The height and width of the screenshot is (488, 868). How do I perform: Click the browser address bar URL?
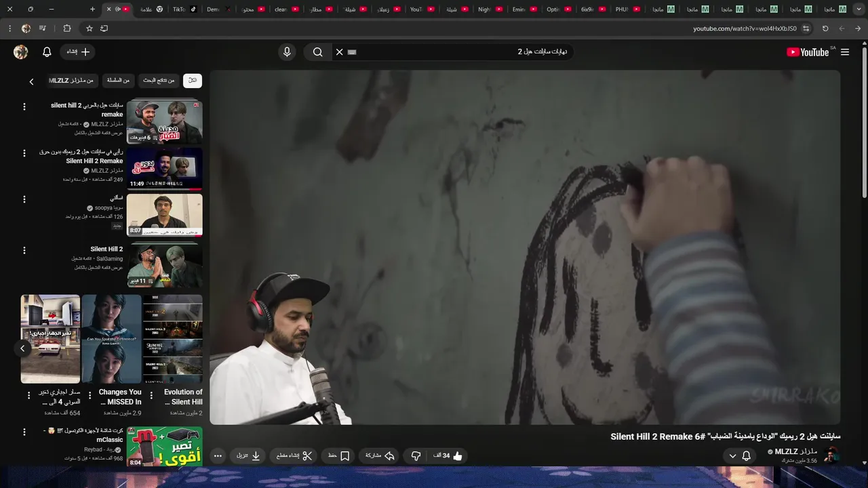(x=745, y=28)
